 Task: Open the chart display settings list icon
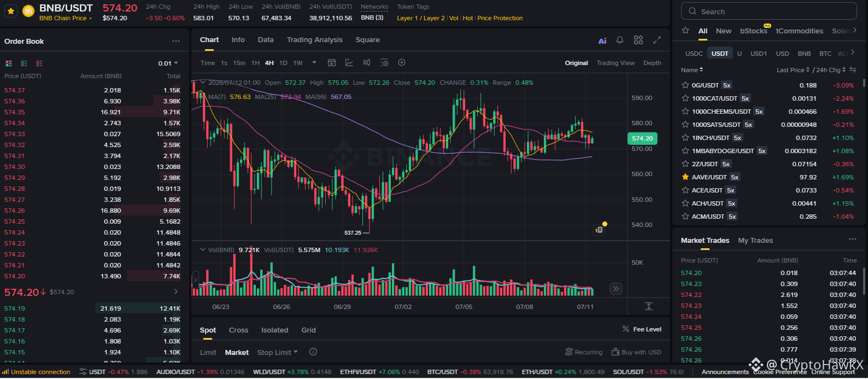[x=384, y=63]
